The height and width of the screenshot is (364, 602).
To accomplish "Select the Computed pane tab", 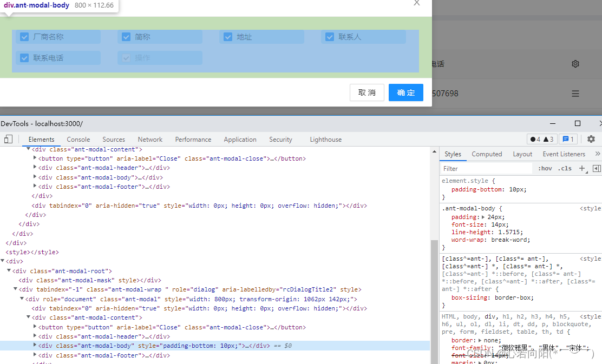I will tap(487, 154).
